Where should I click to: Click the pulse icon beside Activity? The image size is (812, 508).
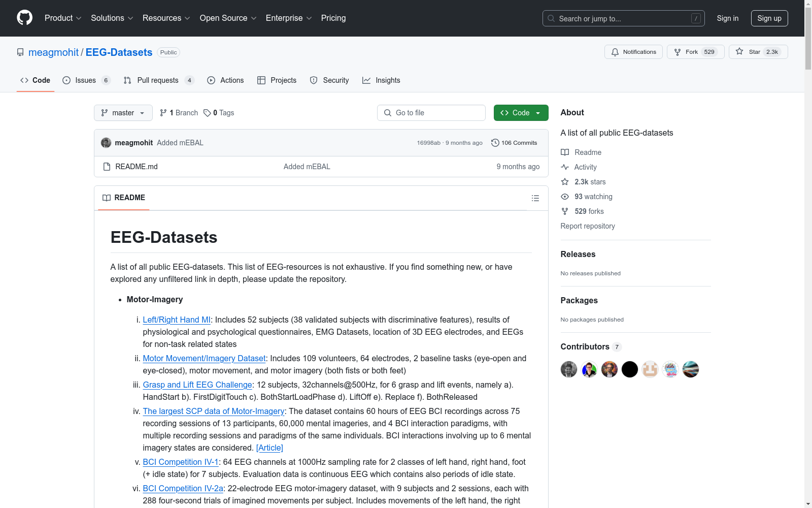[565, 167]
